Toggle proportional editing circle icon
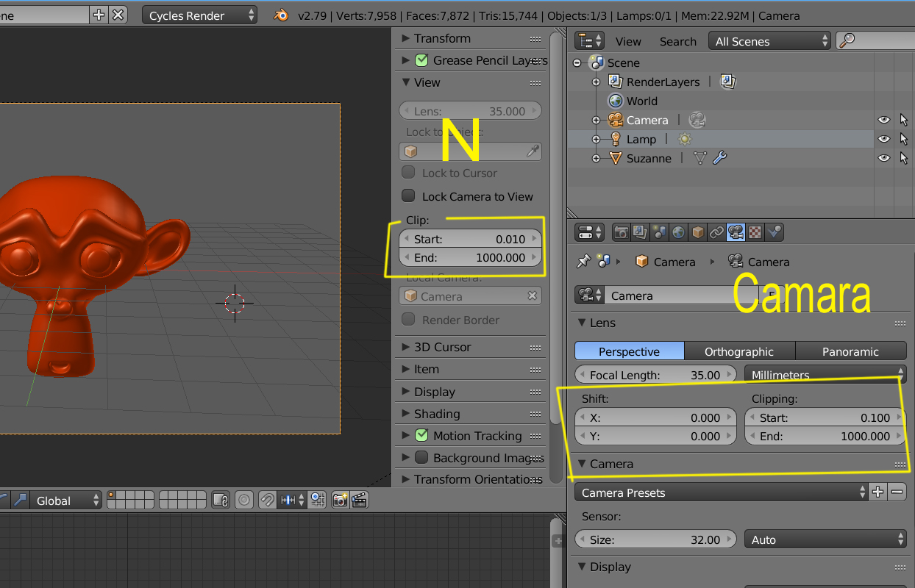 (245, 501)
